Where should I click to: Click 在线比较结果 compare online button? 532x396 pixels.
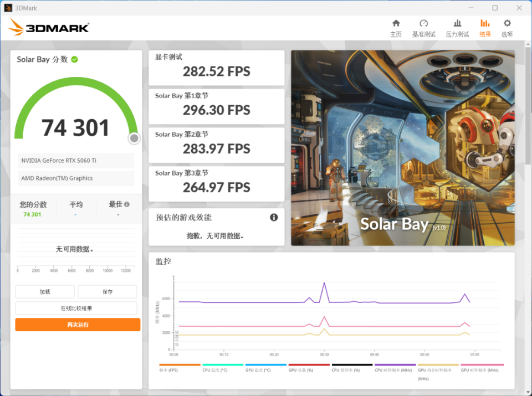(x=76, y=308)
